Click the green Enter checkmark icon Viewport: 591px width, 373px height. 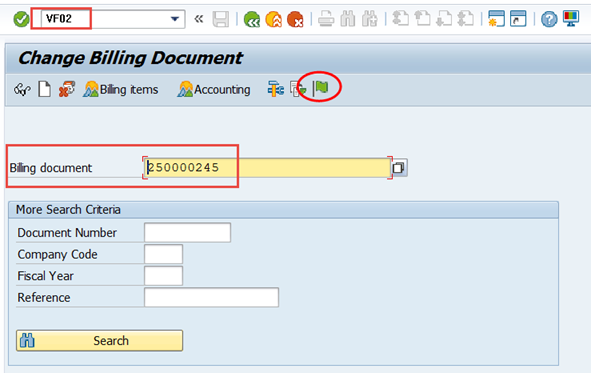[x=21, y=19]
